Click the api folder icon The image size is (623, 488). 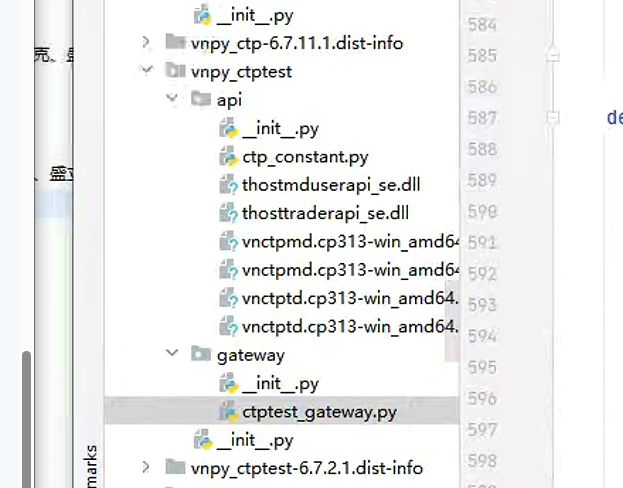pyautogui.click(x=200, y=100)
